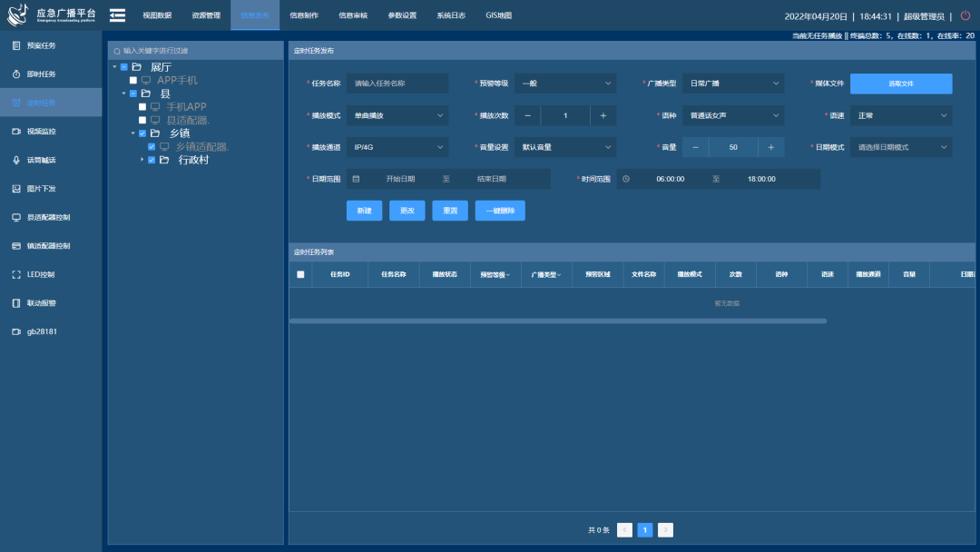980x552 pixels.
Task: Open the 语种 dropdown showing 普通话女声
Action: tap(733, 116)
